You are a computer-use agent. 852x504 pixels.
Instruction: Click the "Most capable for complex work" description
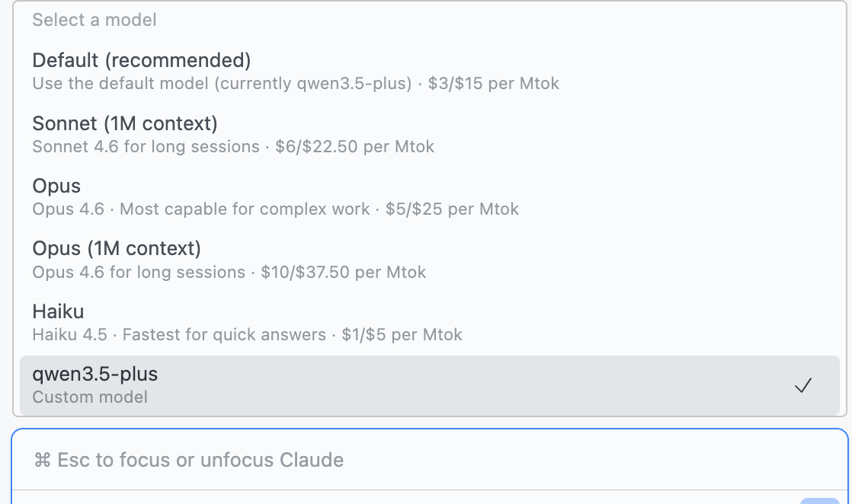245,209
